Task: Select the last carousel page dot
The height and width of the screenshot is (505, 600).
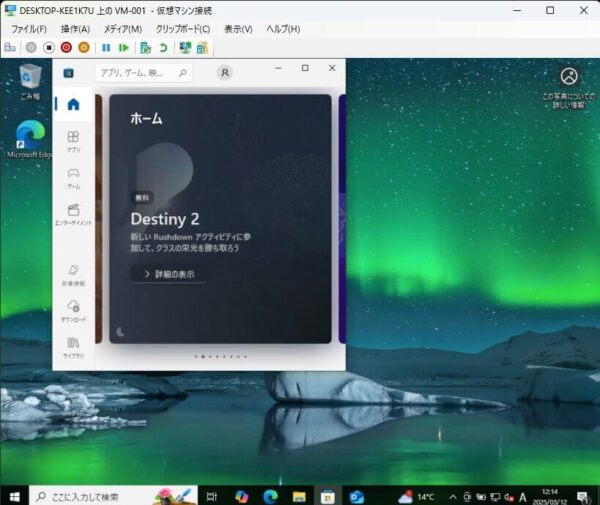Action: click(245, 356)
